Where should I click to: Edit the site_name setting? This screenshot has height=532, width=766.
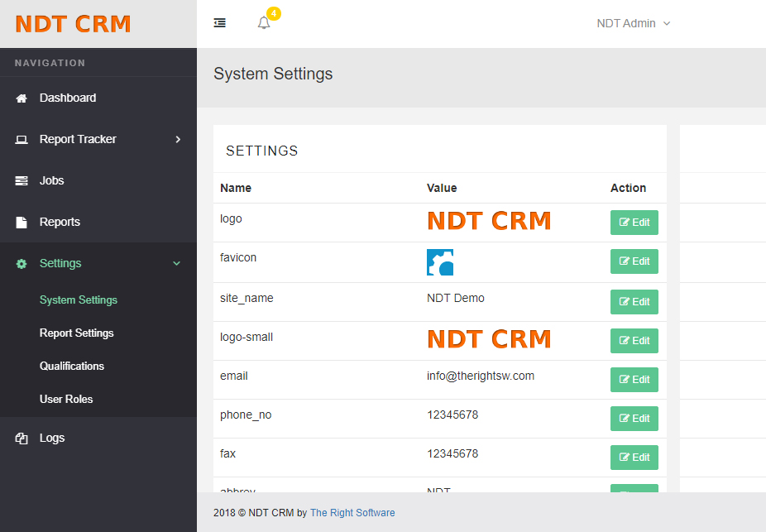click(634, 301)
